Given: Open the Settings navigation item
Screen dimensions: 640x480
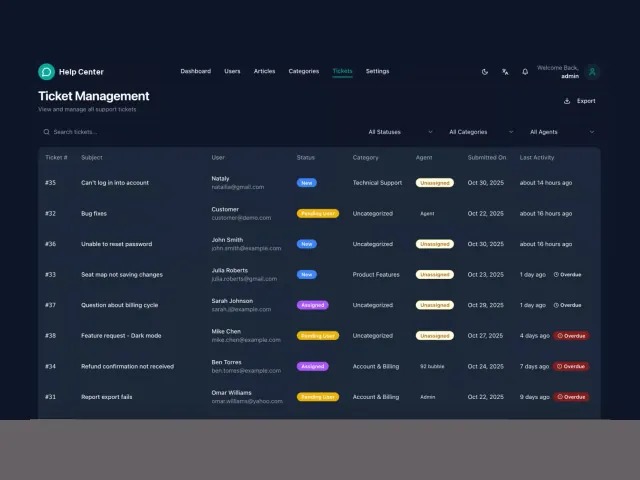Looking at the screenshot, I should [377, 71].
